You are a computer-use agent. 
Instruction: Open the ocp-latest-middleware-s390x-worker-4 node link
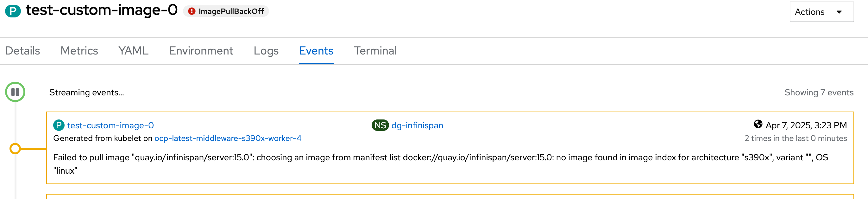point(228,138)
